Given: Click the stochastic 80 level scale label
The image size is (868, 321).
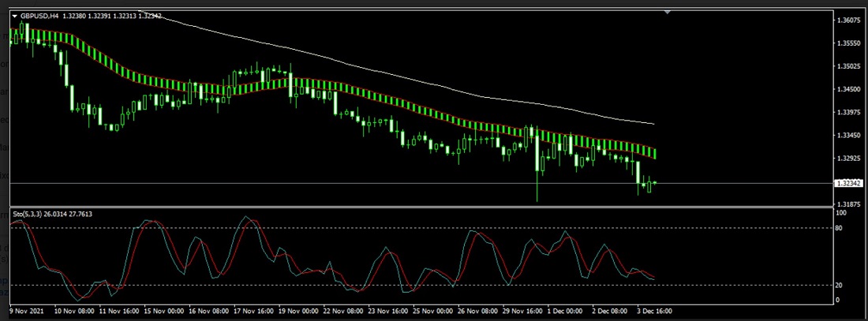Looking at the screenshot, I should click(x=840, y=229).
